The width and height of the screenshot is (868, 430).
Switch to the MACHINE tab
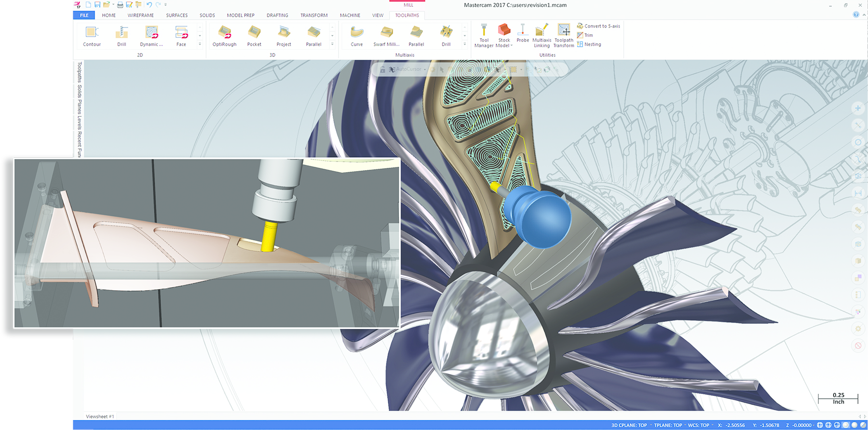350,15
